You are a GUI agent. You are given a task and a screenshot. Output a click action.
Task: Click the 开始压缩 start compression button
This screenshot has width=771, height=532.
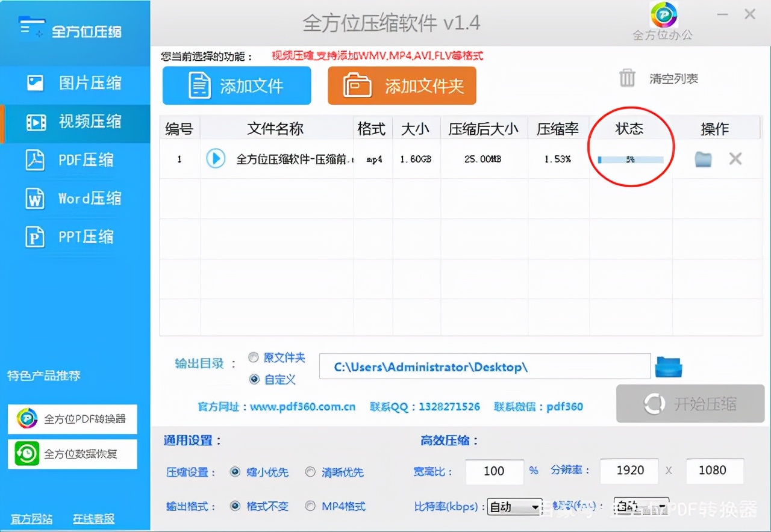(x=690, y=404)
